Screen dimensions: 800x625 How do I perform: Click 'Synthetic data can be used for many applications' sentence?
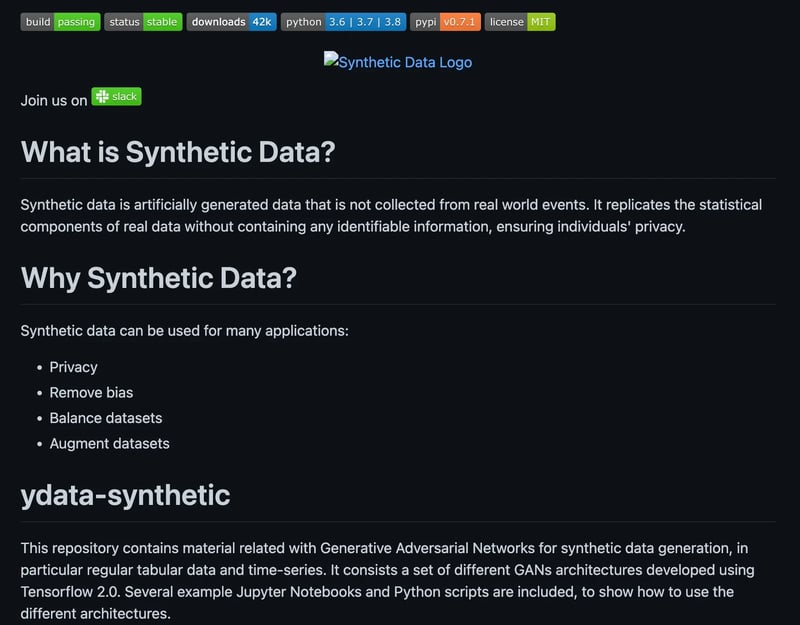click(x=184, y=331)
